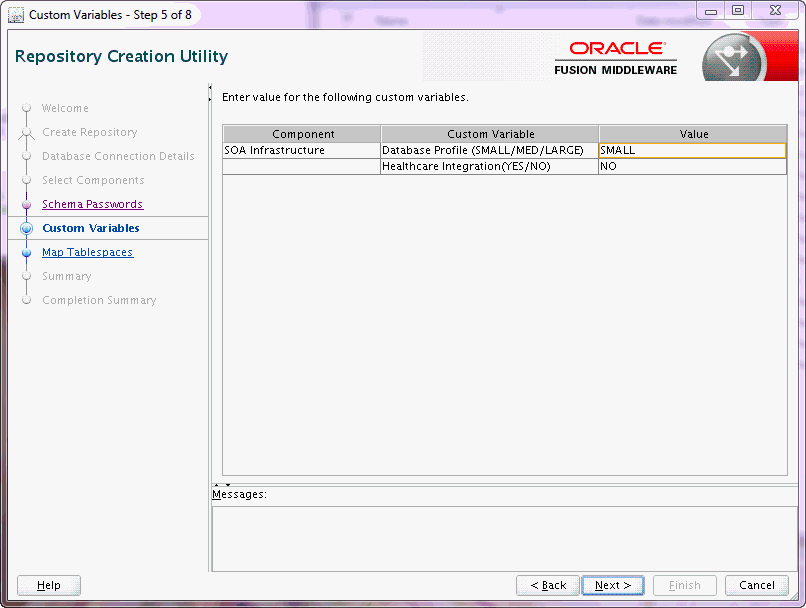
Task: Click the Value column header
Action: (x=693, y=134)
